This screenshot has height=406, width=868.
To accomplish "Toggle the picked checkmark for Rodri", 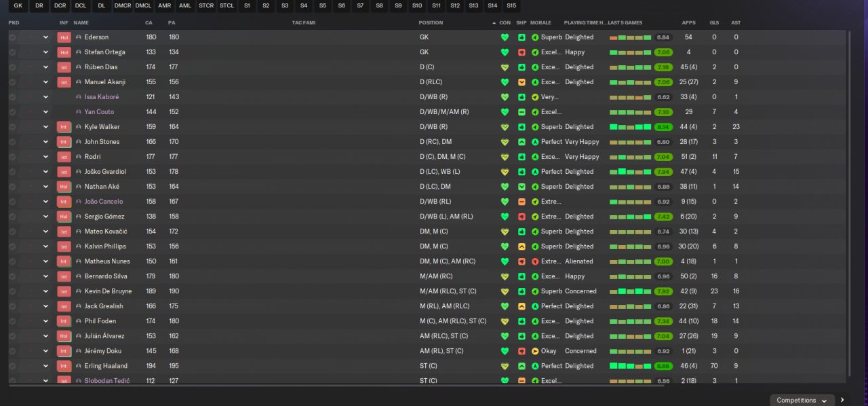I will pyautogui.click(x=12, y=157).
